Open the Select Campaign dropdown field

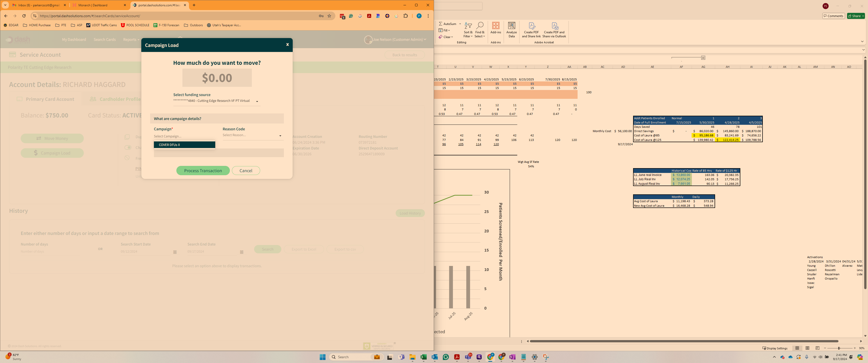click(x=184, y=136)
